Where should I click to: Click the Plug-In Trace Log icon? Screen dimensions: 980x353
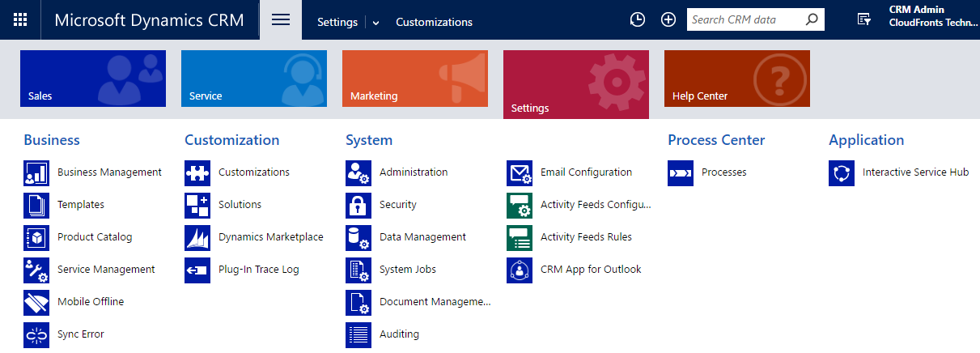[197, 270]
